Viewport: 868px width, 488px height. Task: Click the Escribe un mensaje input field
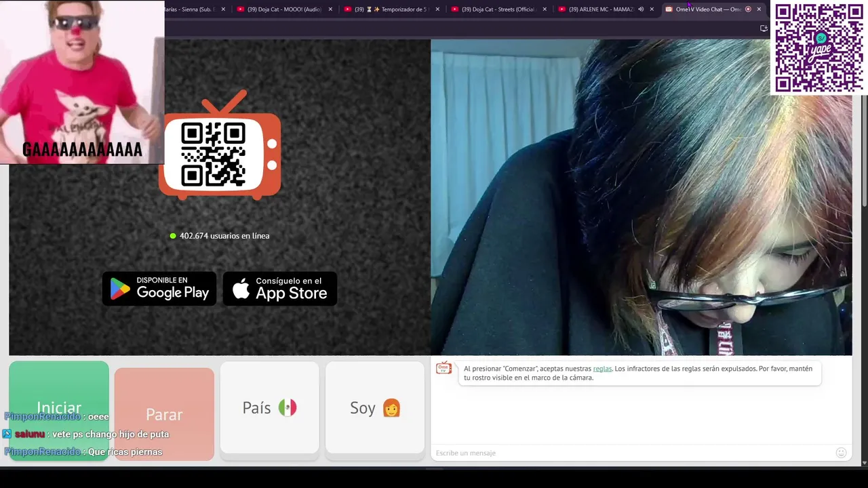click(x=634, y=453)
